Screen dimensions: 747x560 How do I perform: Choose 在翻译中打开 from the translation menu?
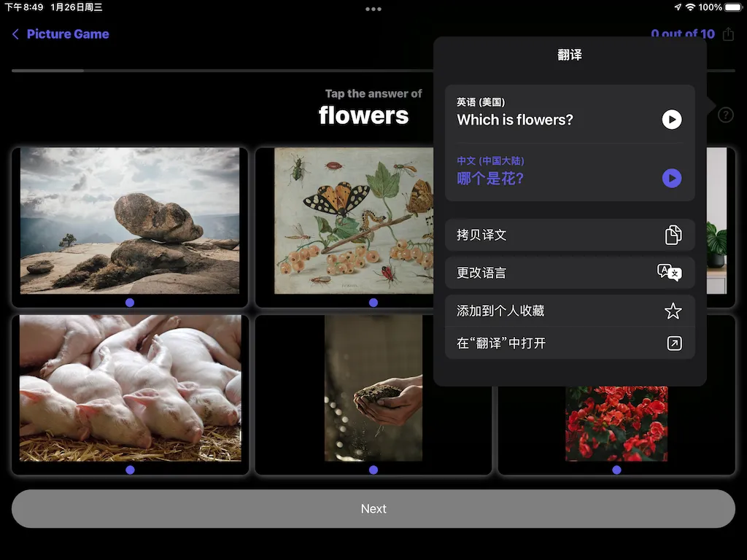511,343
